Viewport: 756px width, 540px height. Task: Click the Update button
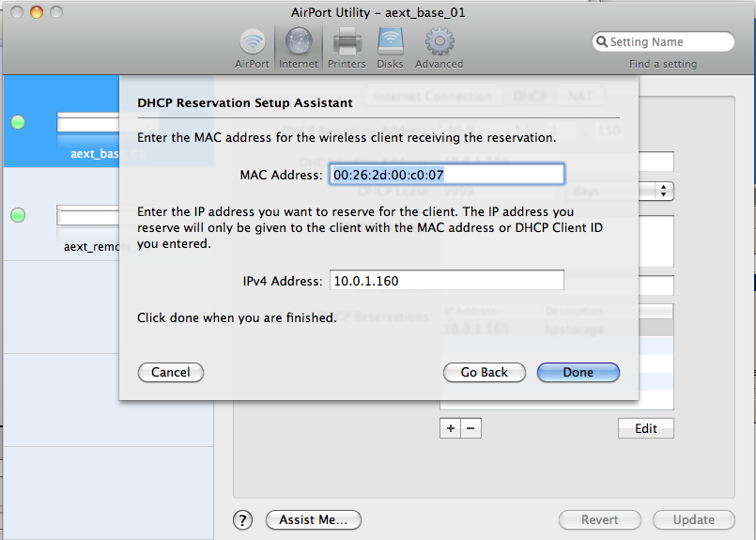694,519
